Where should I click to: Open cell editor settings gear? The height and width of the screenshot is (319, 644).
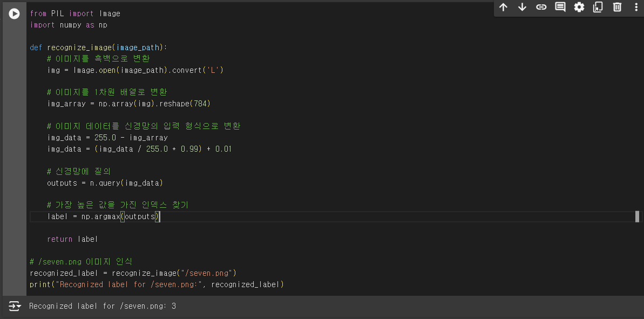pos(579,7)
